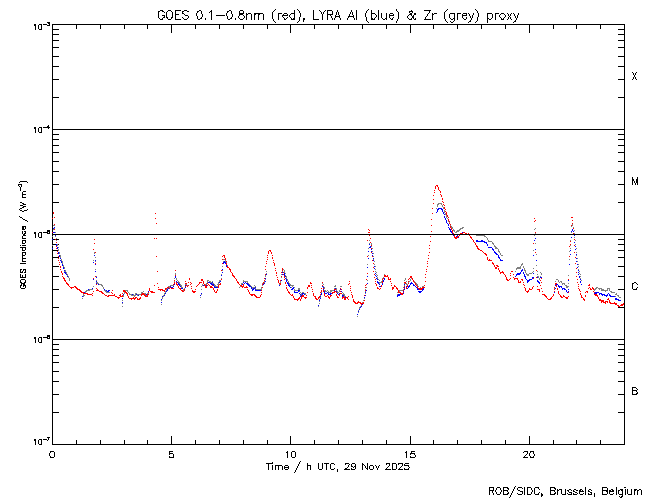Viewport: 650px width, 500px height.
Task: Select the Time / h UTC x-axis label
Action: (x=338, y=466)
